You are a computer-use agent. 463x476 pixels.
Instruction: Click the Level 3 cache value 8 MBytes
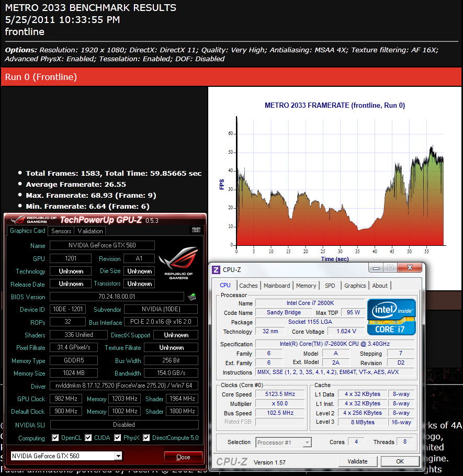tap(363, 422)
